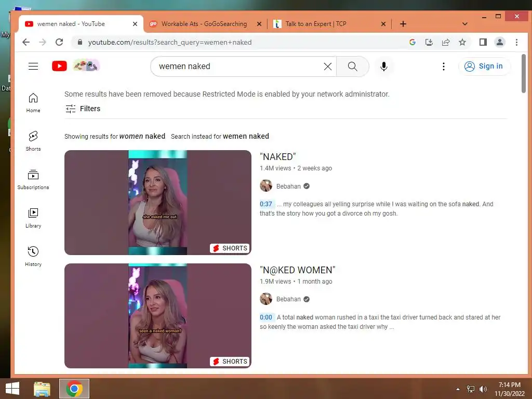
Task: Toggle the Chrome side panel icon
Action: pyautogui.click(x=483, y=42)
